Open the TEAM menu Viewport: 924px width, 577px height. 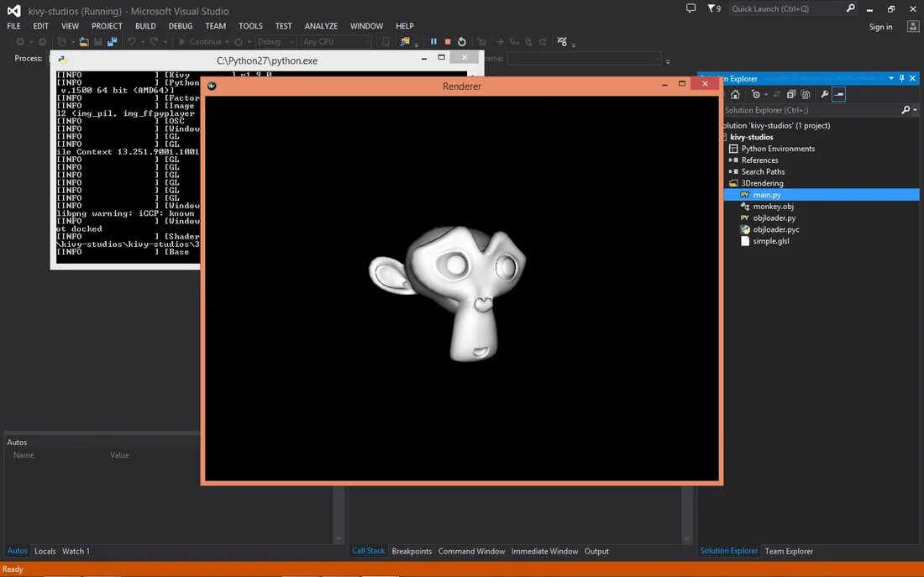[x=216, y=26]
